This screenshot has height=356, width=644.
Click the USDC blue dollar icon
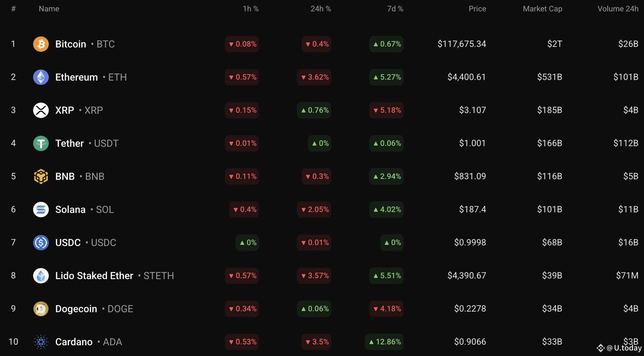coord(41,243)
